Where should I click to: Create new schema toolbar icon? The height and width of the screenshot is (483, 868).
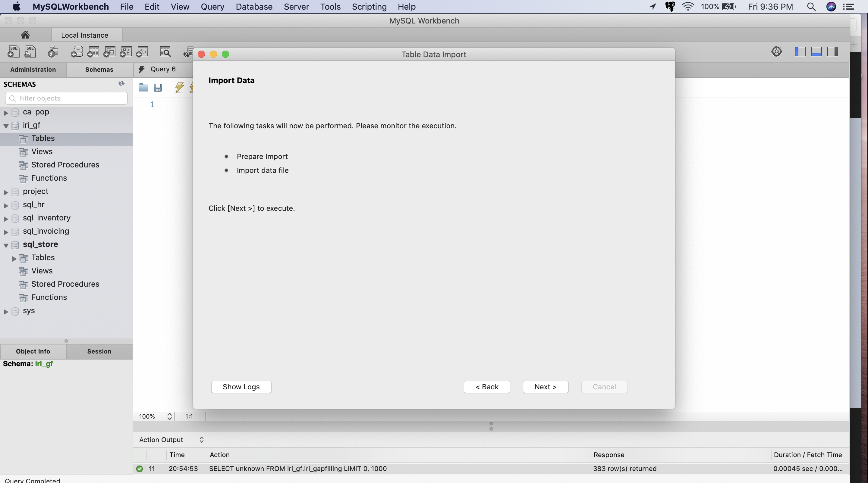(x=77, y=51)
